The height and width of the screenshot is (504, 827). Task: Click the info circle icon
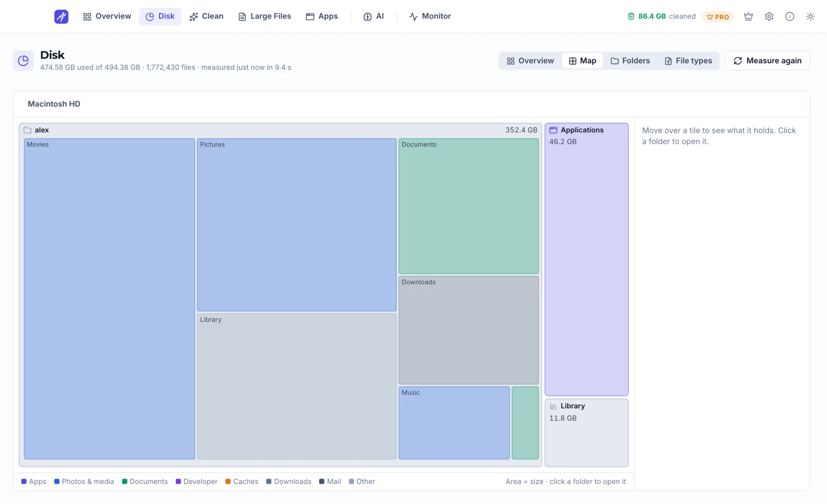(x=790, y=16)
